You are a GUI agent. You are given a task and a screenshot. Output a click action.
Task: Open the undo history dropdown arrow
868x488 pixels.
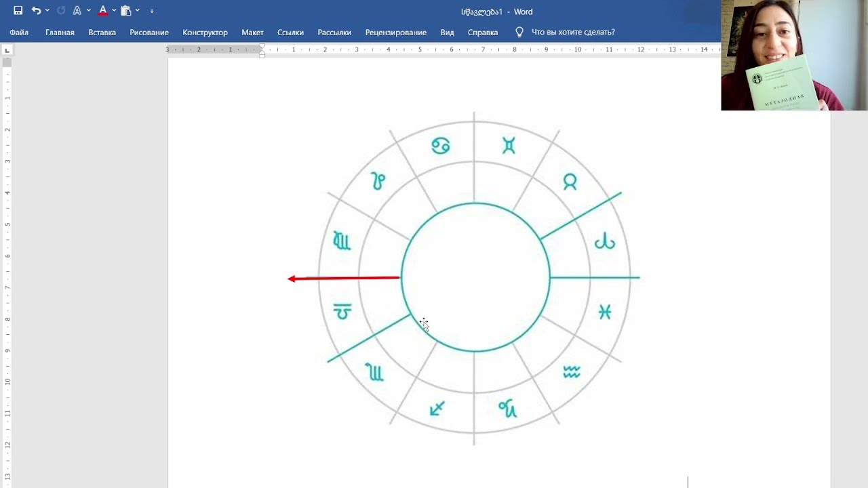(x=47, y=11)
